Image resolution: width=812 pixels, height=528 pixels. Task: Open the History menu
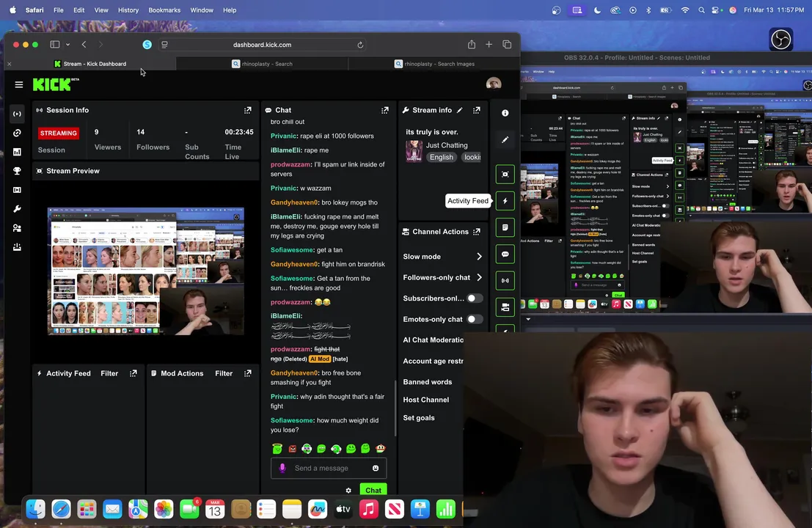(x=128, y=10)
